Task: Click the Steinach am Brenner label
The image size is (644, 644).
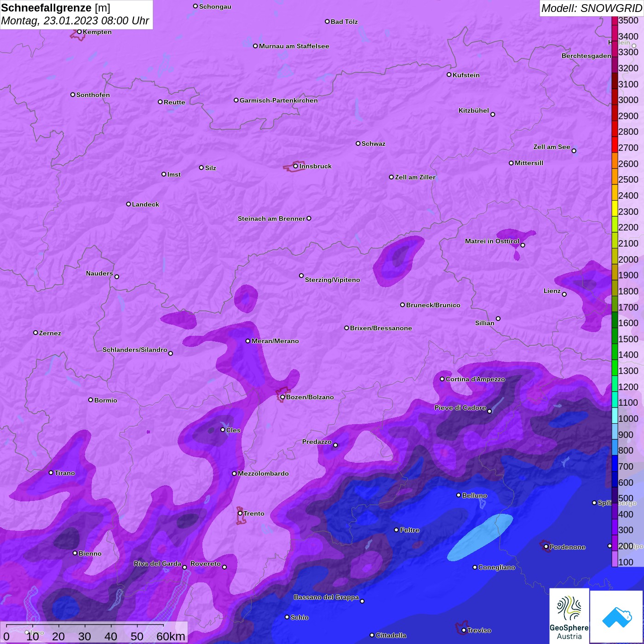Action: coord(271,218)
